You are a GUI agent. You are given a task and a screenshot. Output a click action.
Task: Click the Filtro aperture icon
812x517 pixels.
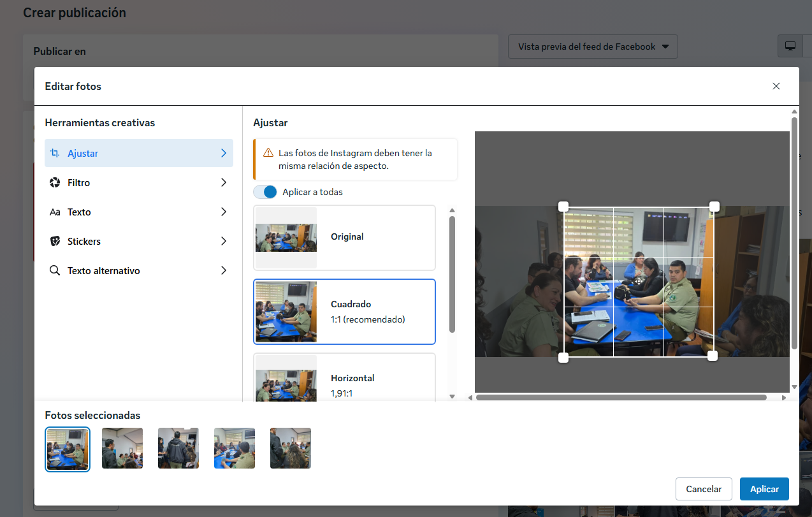tap(55, 183)
